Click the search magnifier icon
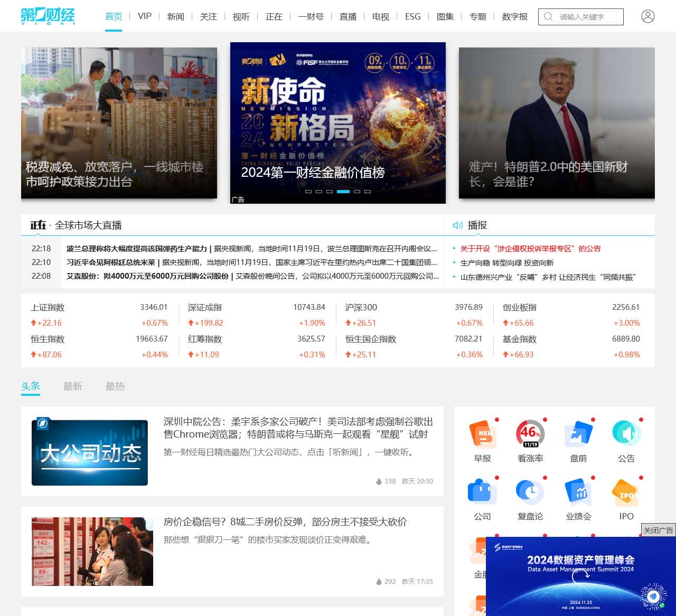This screenshot has height=616, width=676. 548,17
